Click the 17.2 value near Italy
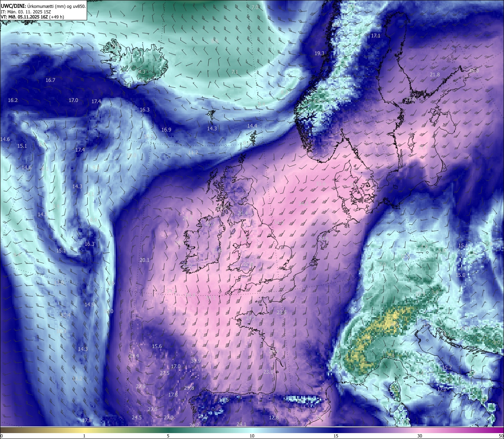 442,389
